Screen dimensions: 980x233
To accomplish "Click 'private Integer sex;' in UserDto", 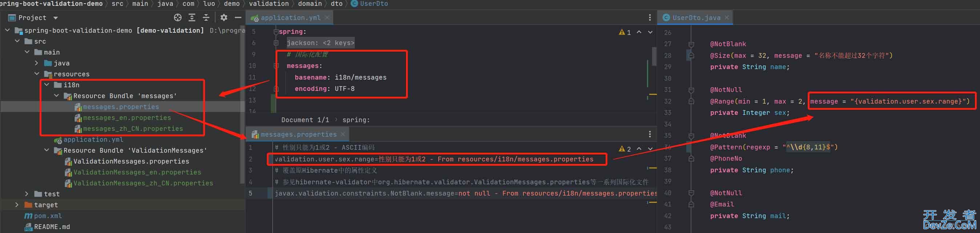I will [750, 113].
